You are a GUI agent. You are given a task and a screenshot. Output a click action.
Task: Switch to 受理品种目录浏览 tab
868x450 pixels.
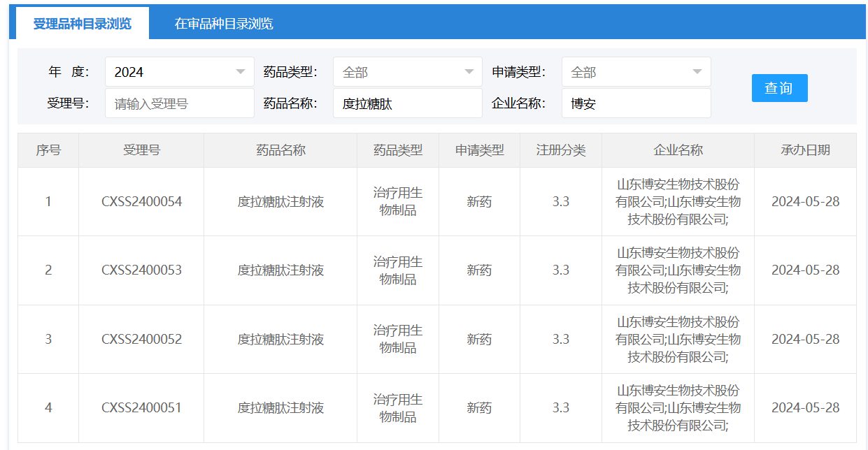(x=83, y=24)
